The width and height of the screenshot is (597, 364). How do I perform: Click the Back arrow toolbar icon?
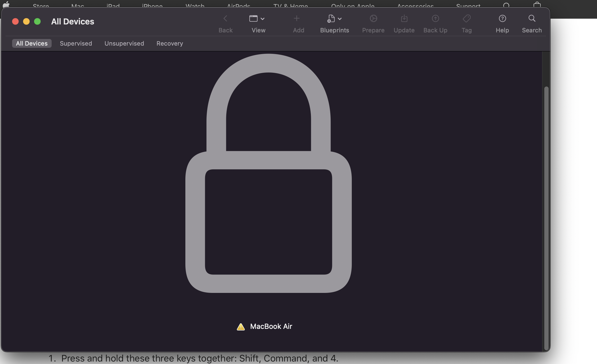225,19
